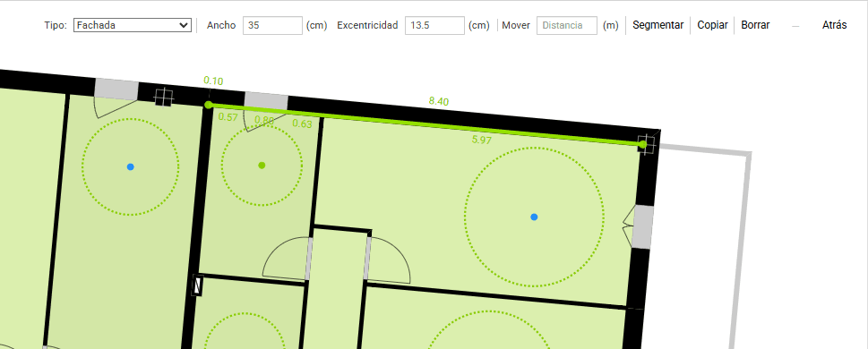Select the green end node at wall corner
The image size is (868, 349).
[642, 145]
